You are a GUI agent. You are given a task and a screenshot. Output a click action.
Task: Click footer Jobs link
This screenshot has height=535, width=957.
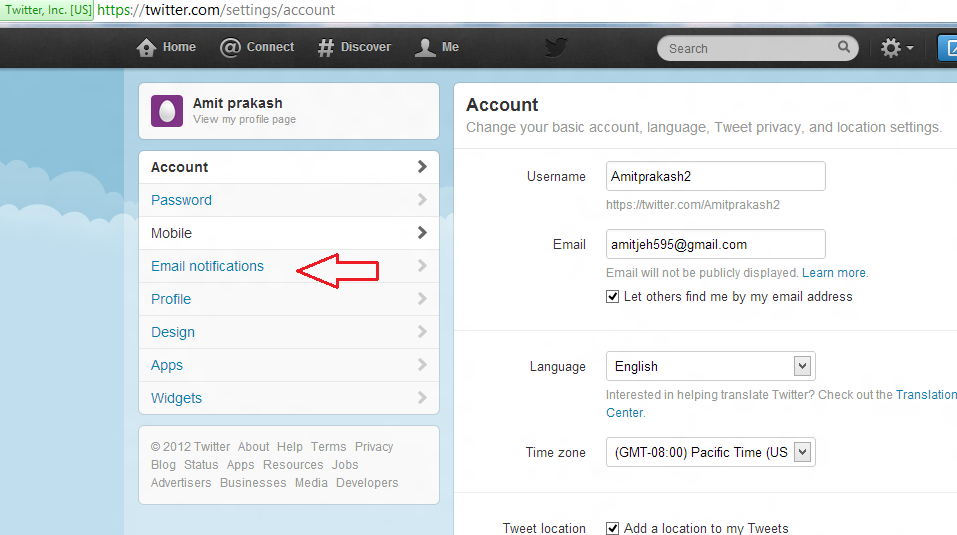pyautogui.click(x=345, y=464)
